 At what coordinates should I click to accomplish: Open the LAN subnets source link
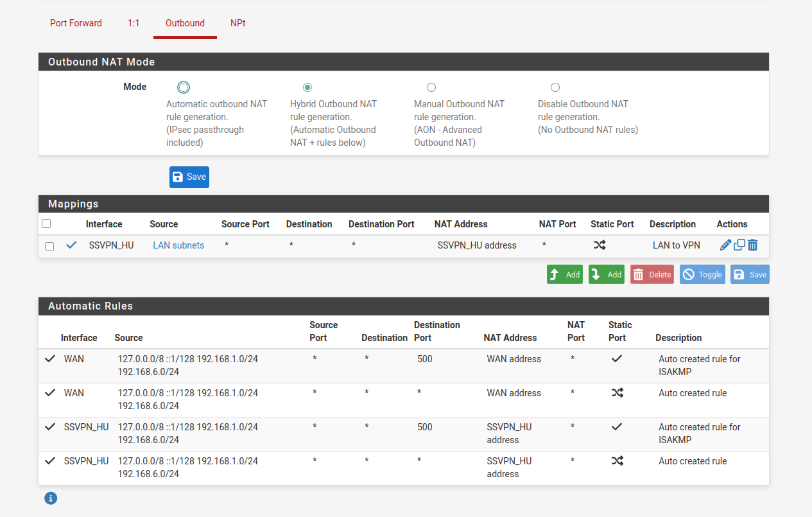tap(178, 245)
